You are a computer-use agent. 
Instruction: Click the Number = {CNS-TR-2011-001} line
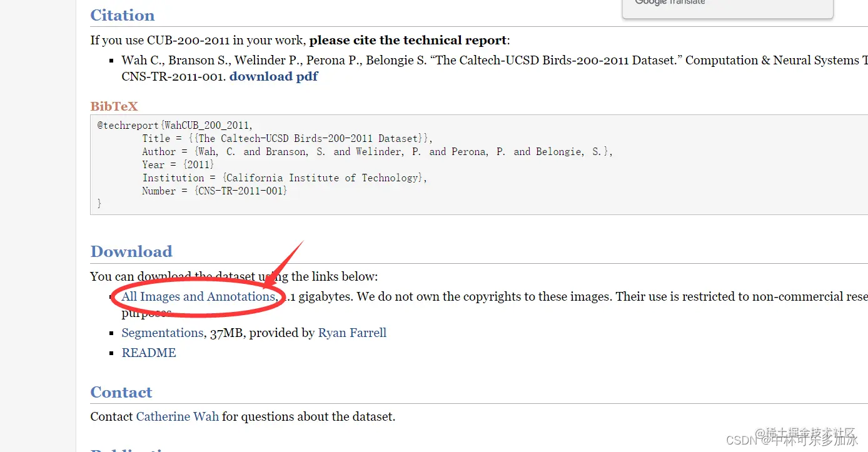(x=214, y=191)
